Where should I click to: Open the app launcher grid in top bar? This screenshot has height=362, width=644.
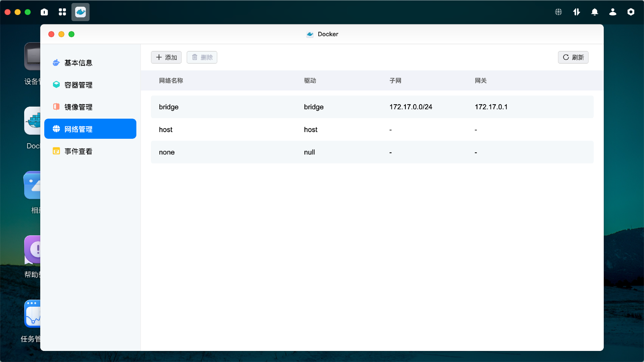tap(62, 12)
